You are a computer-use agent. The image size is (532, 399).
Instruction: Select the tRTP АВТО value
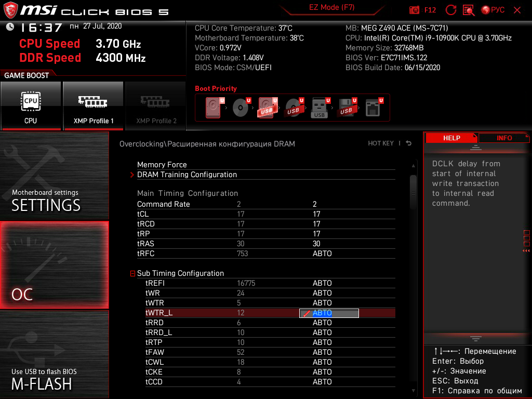pyautogui.click(x=322, y=342)
